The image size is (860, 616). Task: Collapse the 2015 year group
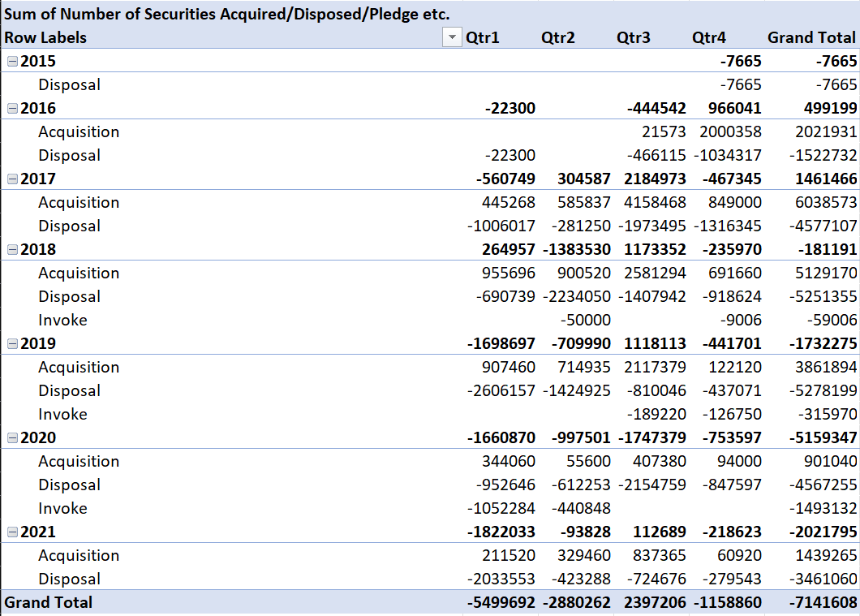click(12, 61)
